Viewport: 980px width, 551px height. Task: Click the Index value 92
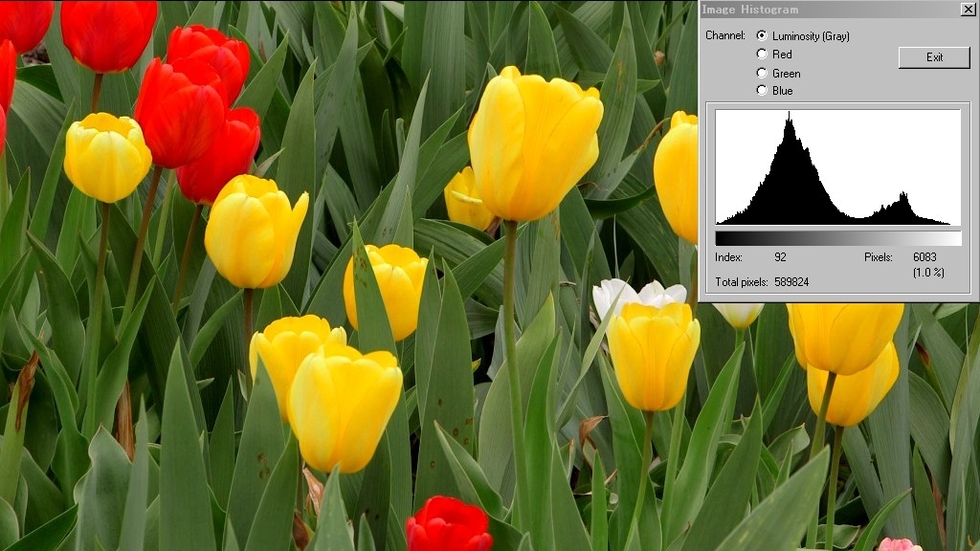(780, 256)
